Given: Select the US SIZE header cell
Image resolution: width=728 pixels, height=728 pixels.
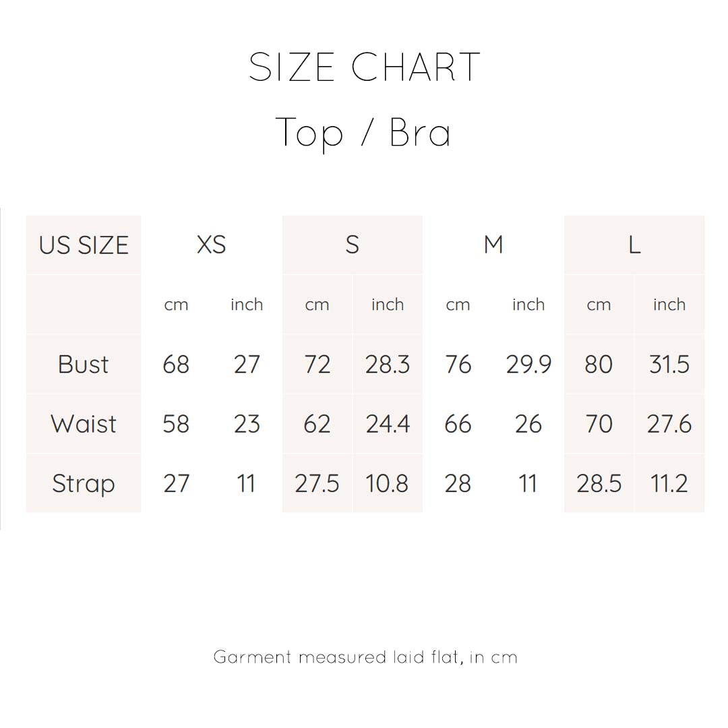Looking at the screenshot, I should tap(84, 245).
